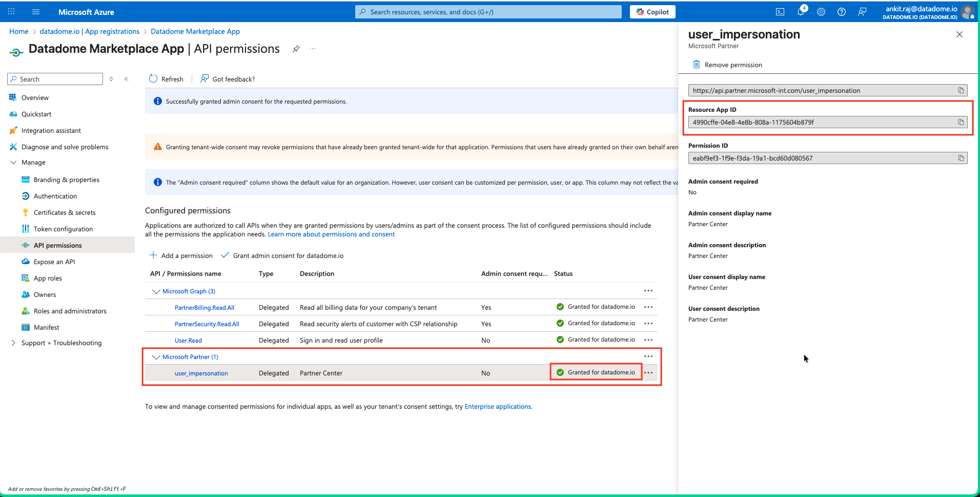The width and height of the screenshot is (980, 497).
Task: Click Add a permission
Action: point(181,255)
